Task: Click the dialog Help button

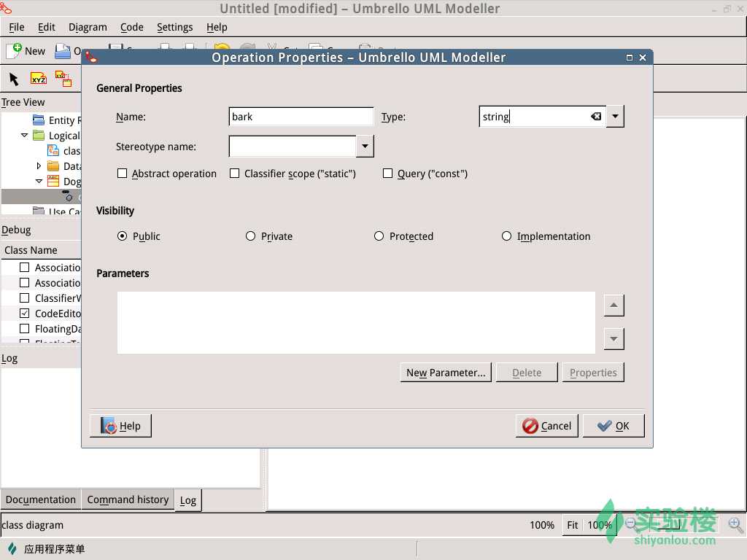Action: (x=120, y=426)
